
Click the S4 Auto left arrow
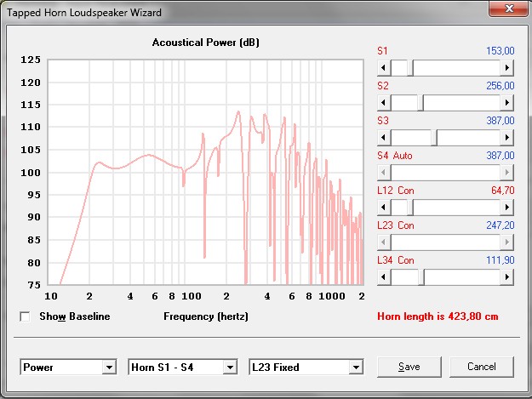384,173
